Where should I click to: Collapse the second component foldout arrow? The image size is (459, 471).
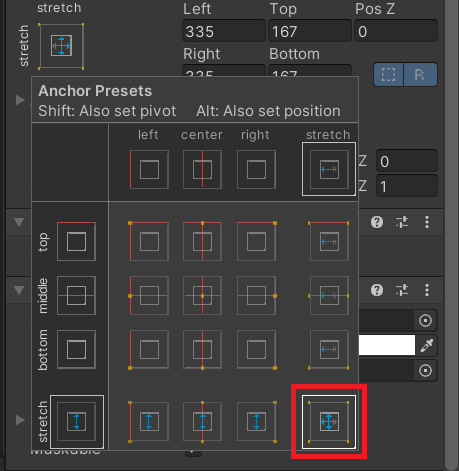click(x=19, y=290)
